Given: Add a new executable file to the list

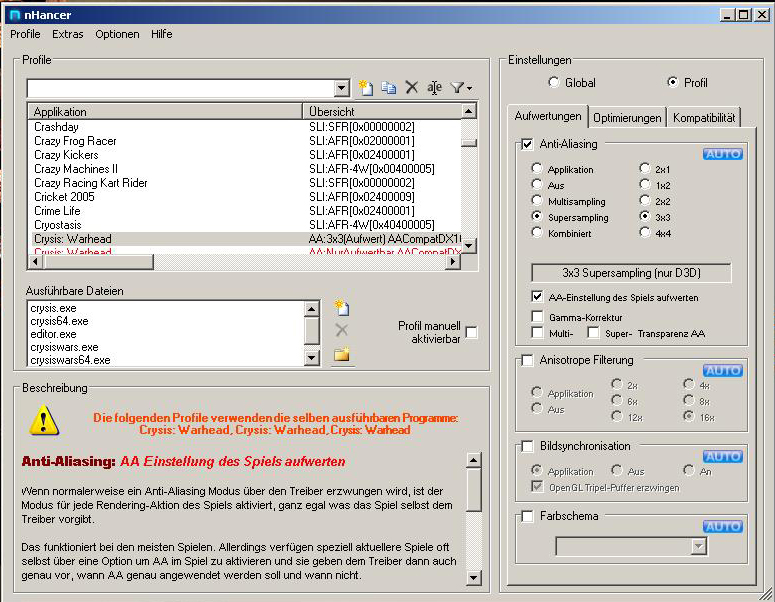Looking at the screenshot, I should [342, 307].
